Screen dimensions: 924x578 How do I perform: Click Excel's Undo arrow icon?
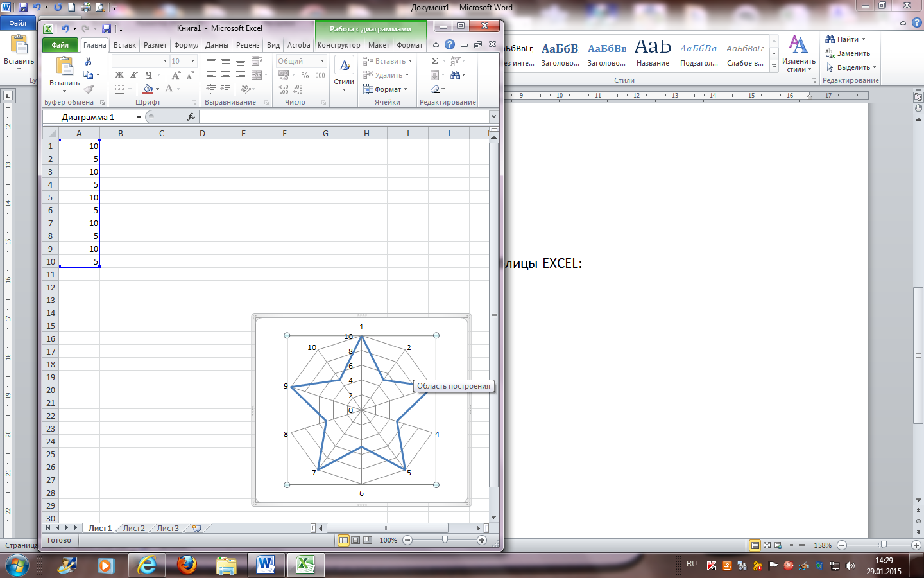[x=65, y=28]
